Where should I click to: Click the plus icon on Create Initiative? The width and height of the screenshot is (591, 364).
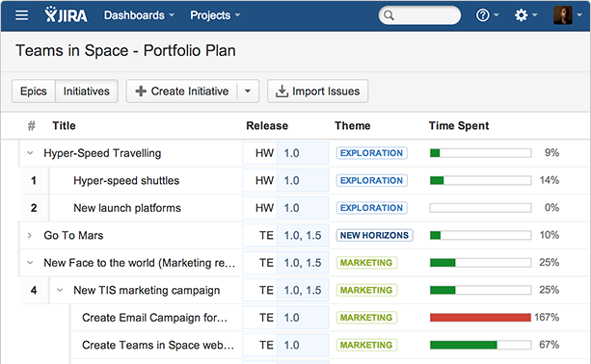(x=141, y=91)
